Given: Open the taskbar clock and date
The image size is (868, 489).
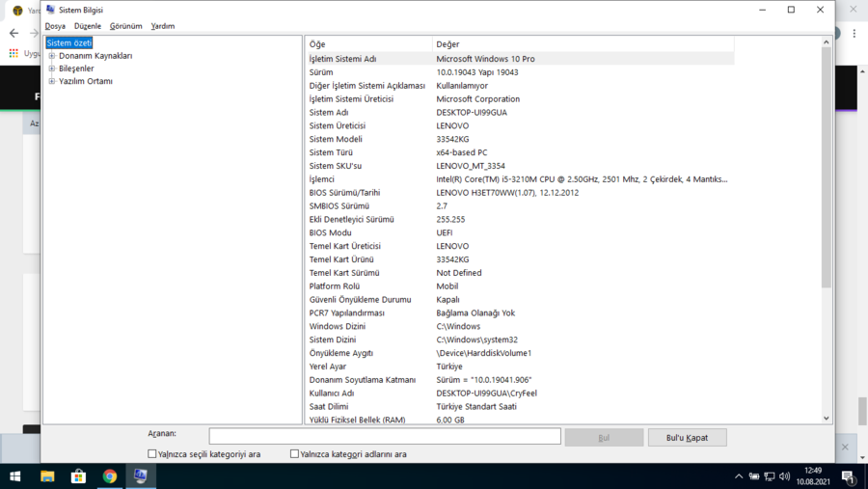Looking at the screenshot, I should [813, 476].
